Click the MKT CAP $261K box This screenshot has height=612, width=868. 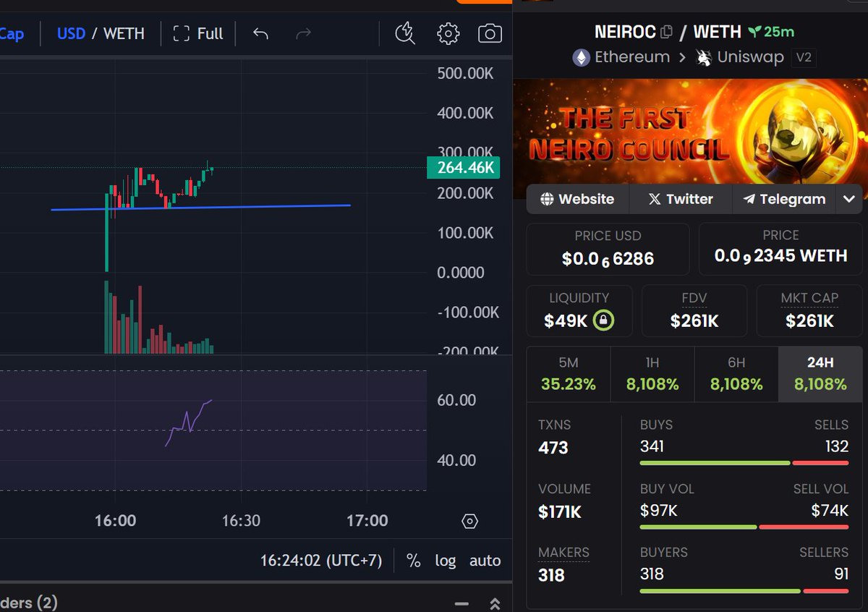(809, 311)
